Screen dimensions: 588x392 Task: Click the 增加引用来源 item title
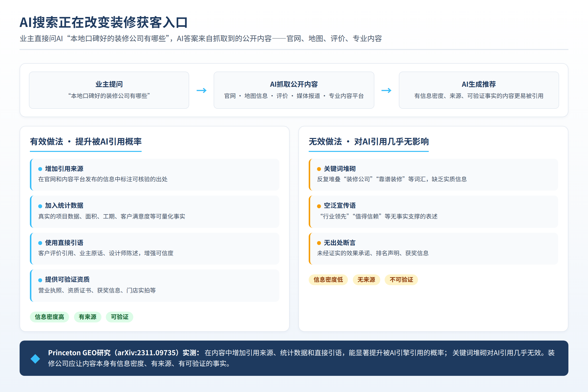[64, 169]
